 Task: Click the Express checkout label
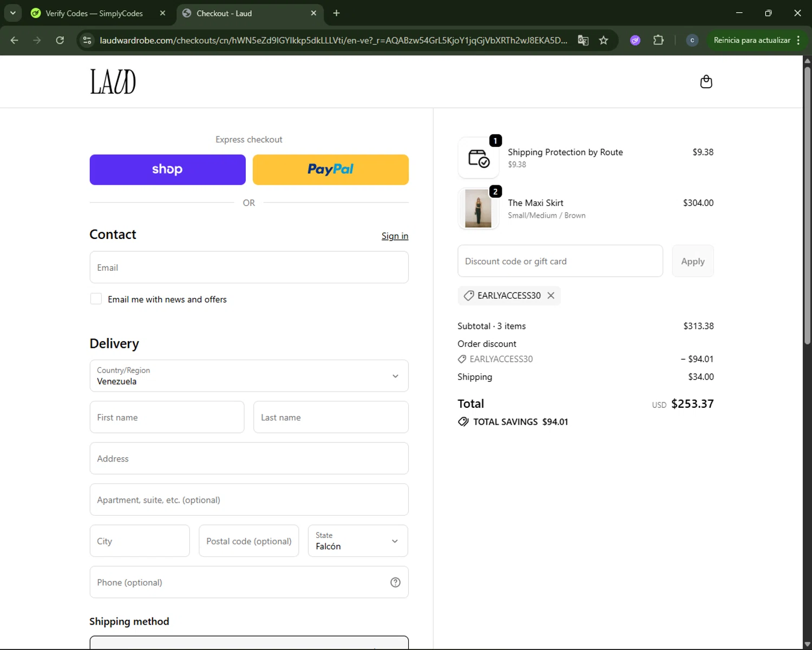pos(249,140)
